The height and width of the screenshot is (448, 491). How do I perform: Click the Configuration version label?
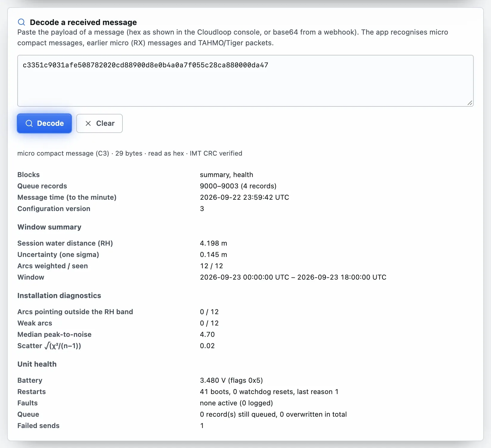pyautogui.click(x=54, y=209)
